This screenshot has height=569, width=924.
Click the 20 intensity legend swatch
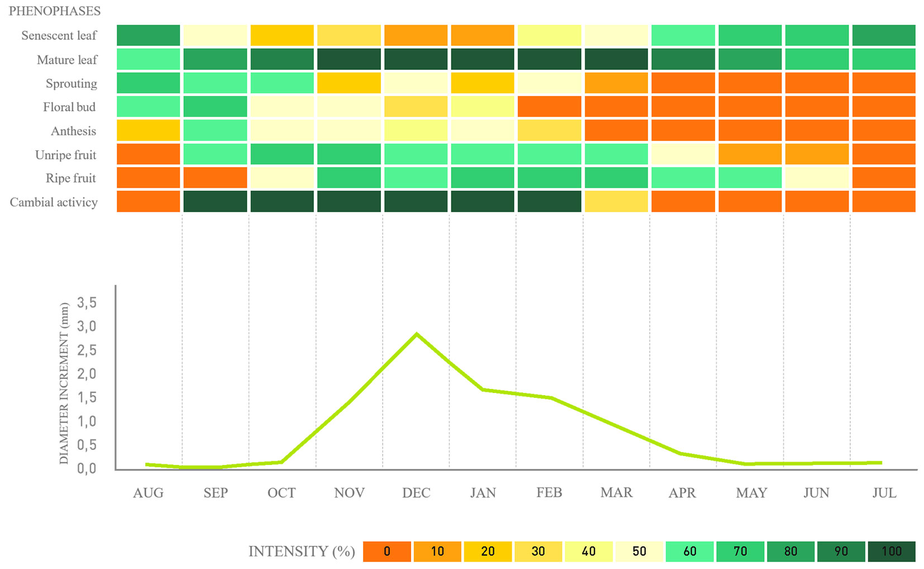point(487,551)
